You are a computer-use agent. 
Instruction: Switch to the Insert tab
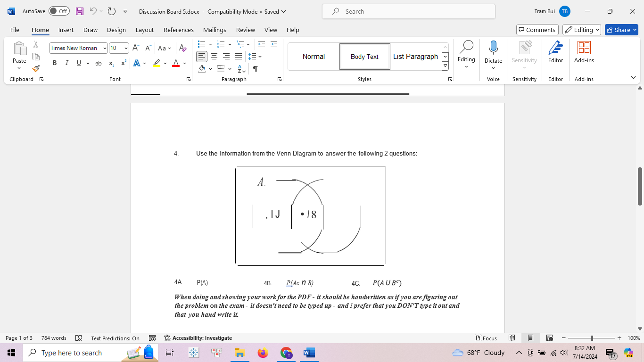pos(66,30)
